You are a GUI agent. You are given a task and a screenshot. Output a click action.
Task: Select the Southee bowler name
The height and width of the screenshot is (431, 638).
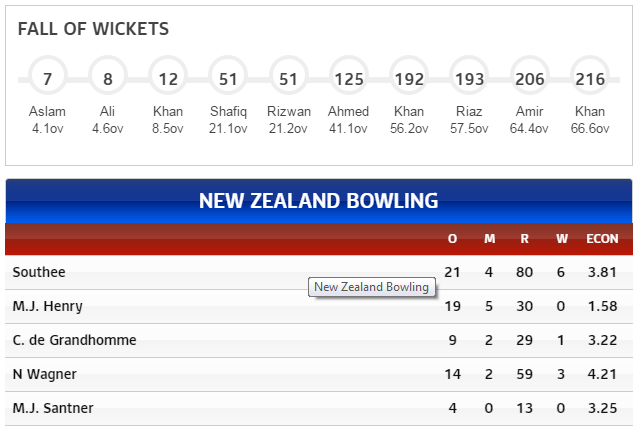click(39, 272)
